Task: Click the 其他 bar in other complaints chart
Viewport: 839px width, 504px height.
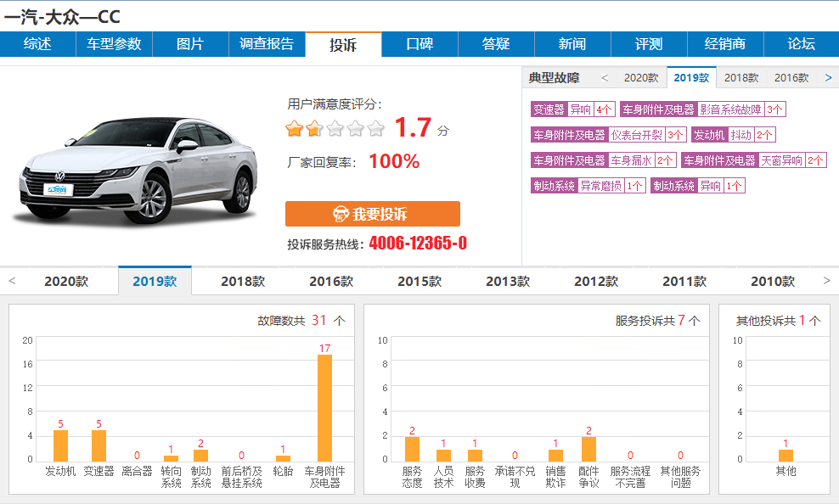Action: click(786, 456)
